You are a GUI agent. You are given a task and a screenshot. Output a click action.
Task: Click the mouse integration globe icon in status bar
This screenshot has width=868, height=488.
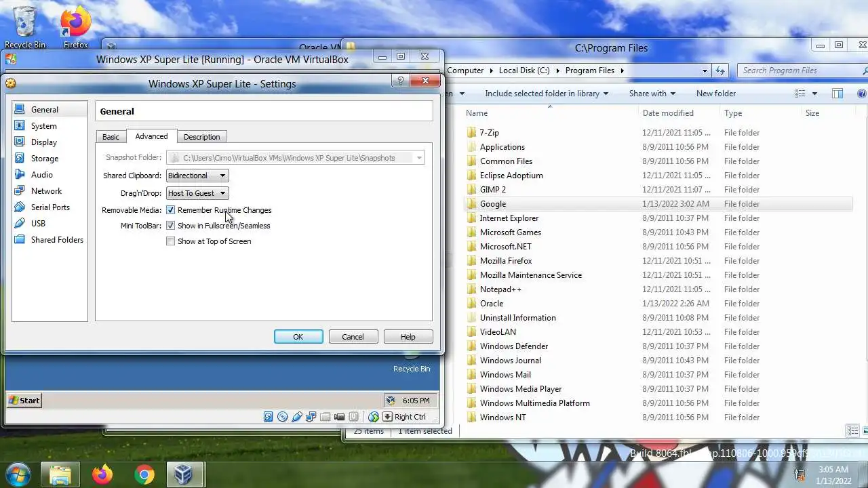pos(374,417)
